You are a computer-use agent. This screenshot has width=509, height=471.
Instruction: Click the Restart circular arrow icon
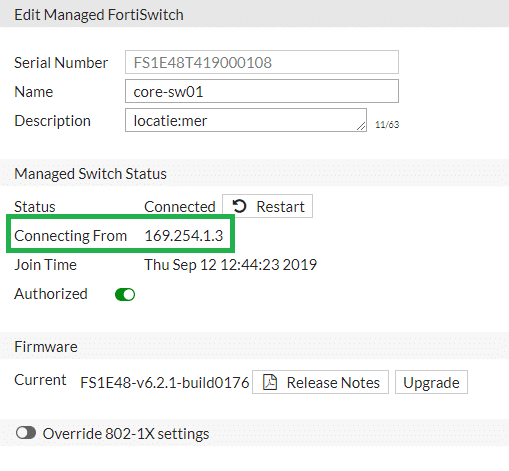click(239, 206)
